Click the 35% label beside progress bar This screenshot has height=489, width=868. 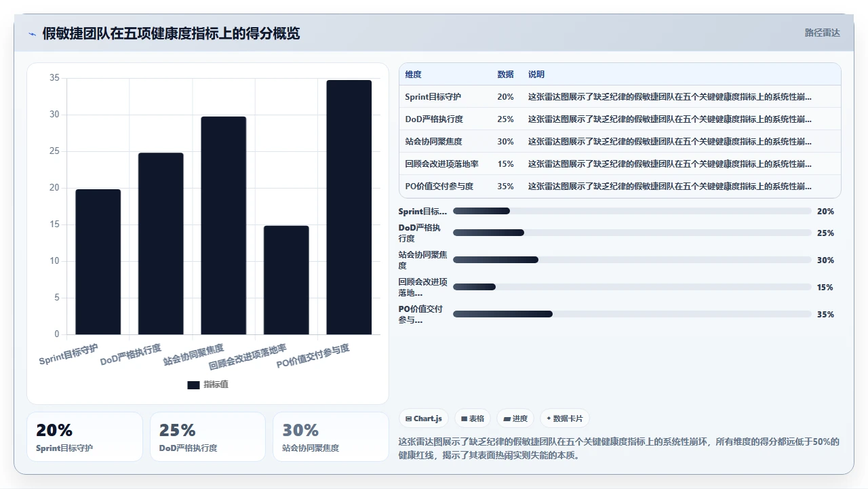825,314
